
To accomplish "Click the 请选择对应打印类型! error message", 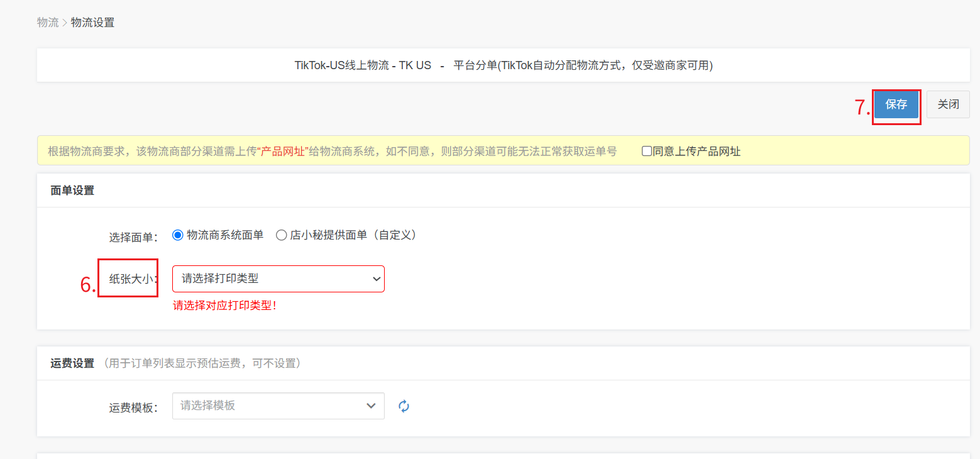I will (225, 306).
